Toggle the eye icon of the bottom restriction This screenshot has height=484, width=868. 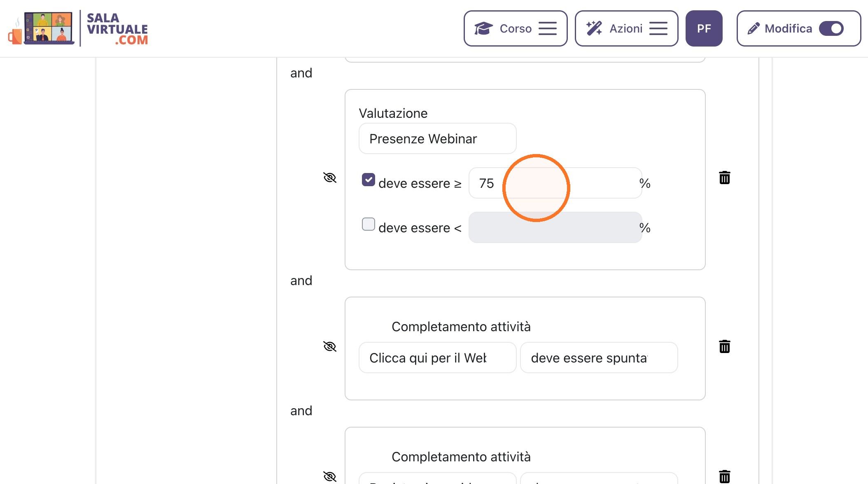[x=330, y=477]
